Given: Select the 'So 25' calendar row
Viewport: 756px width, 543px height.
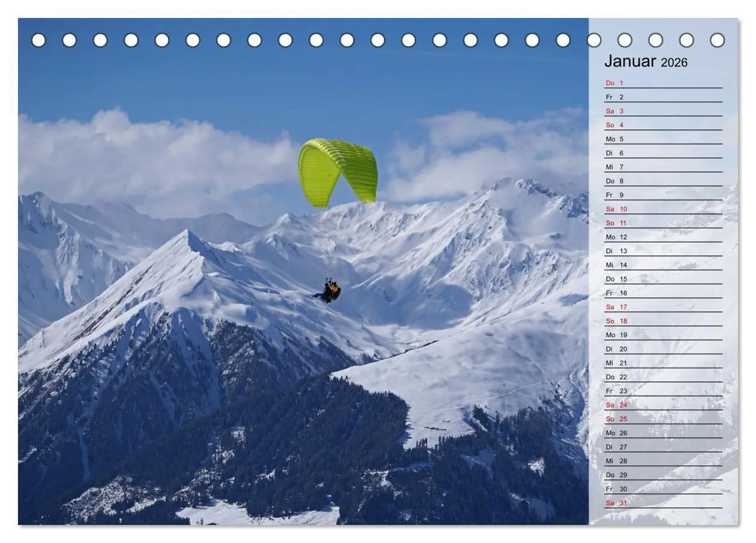Looking at the screenshot, I should [x=663, y=419].
